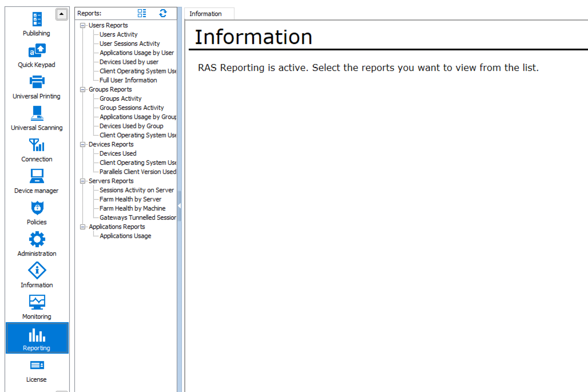The width and height of the screenshot is (588, 392).
Task: Open the License category icon
Action: click(x=37, y=366)
